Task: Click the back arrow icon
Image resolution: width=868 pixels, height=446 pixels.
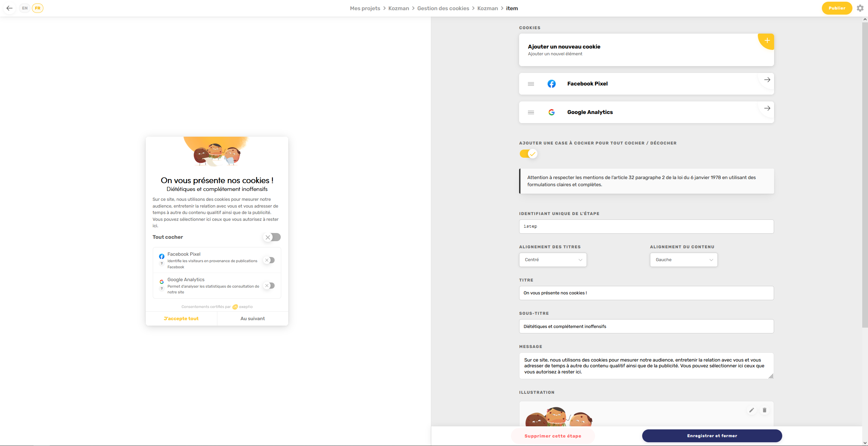Action: coord(9,8)
